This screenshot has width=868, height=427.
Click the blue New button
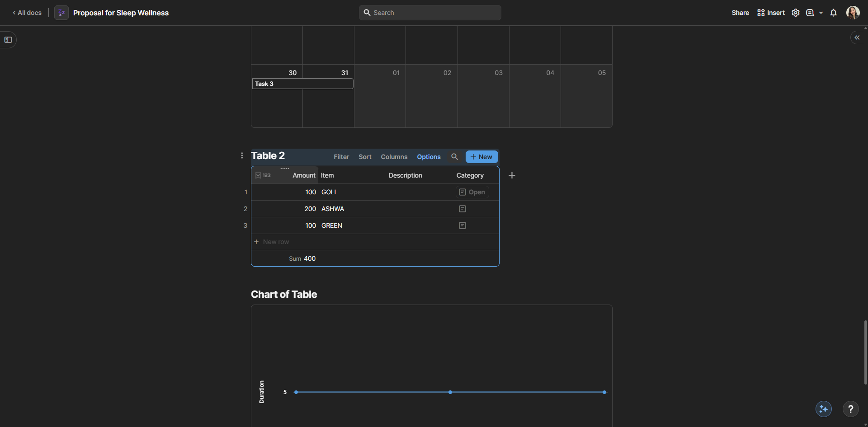(x=481, y=157)
